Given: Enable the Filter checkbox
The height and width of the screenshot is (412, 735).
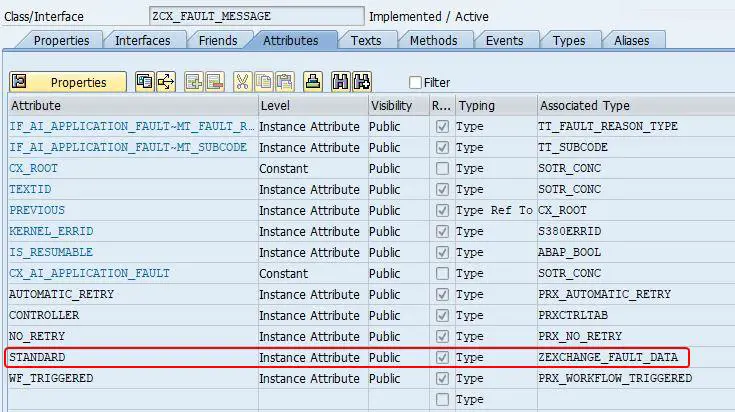Looking at the screenshot, I should 415,82.
